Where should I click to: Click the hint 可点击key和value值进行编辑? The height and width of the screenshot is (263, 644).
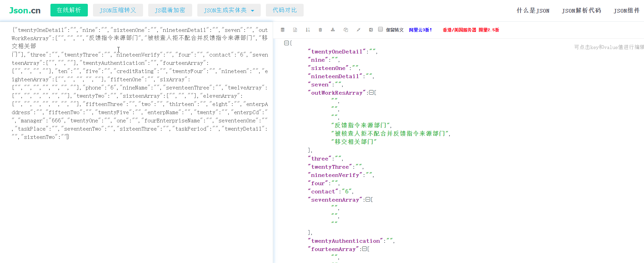click(x=609, y=47)
